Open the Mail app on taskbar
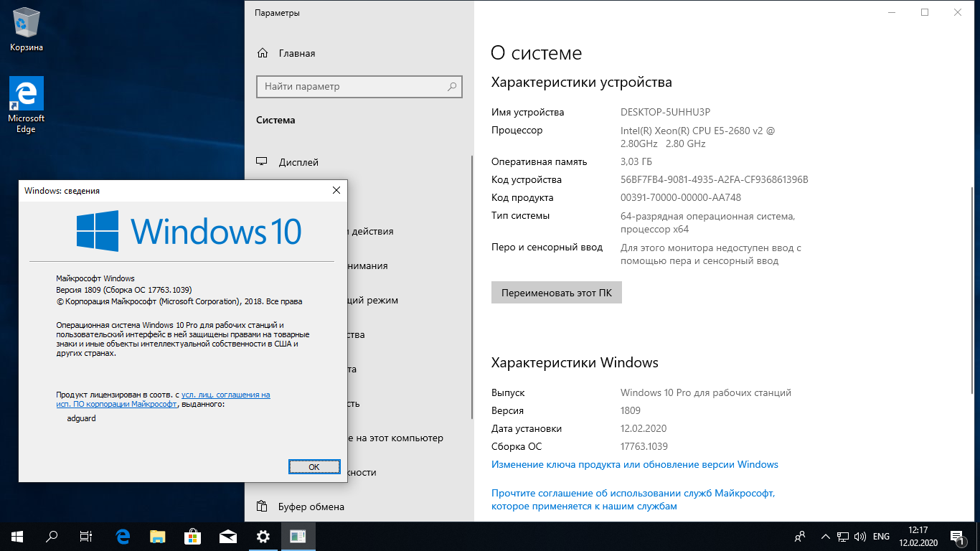 coord(228,536)
